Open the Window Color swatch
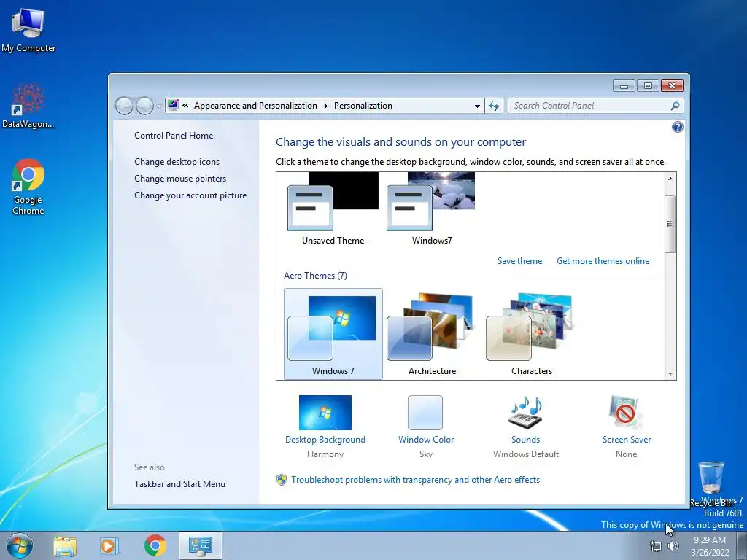The height and width of the screenshot is (560, 747). (425, 413)
